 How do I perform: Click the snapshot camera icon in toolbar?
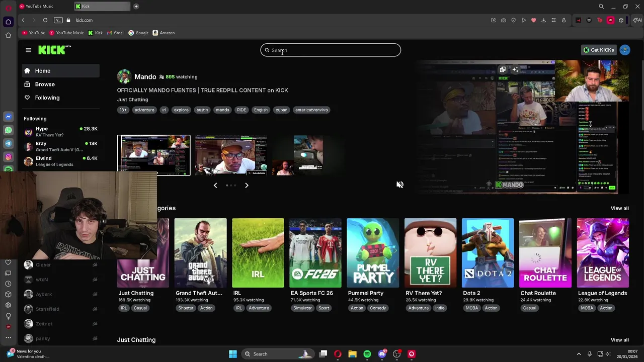click(x=503, y=20)
